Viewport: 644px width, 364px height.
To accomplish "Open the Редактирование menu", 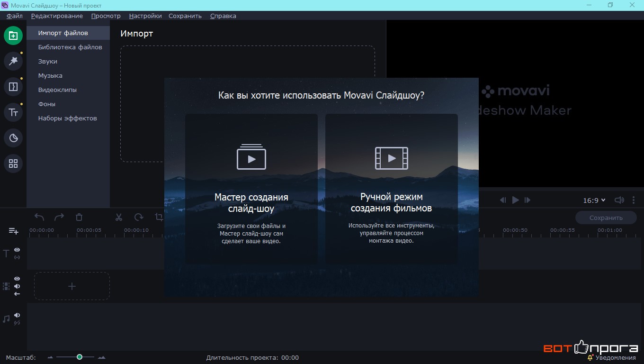I will click(57, 16).
